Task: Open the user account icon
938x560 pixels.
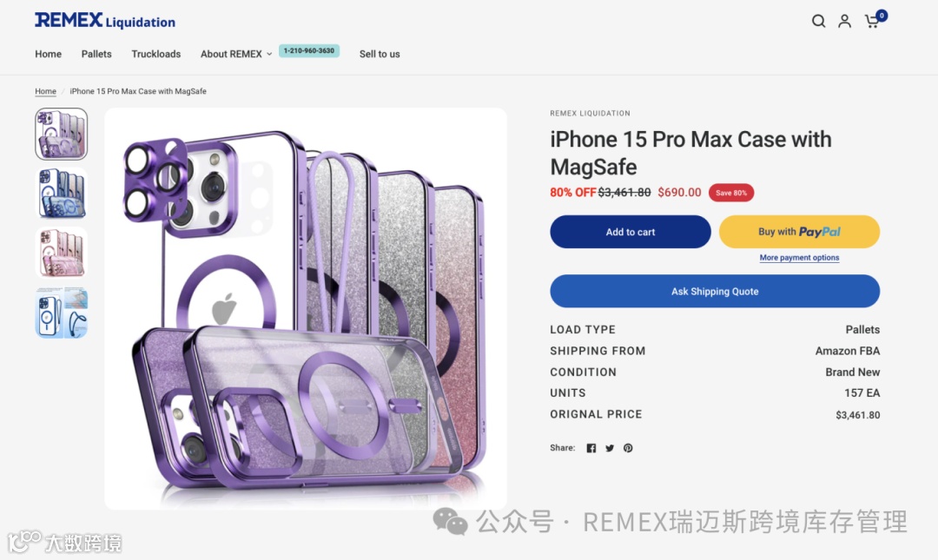Action: click(844, 22)
